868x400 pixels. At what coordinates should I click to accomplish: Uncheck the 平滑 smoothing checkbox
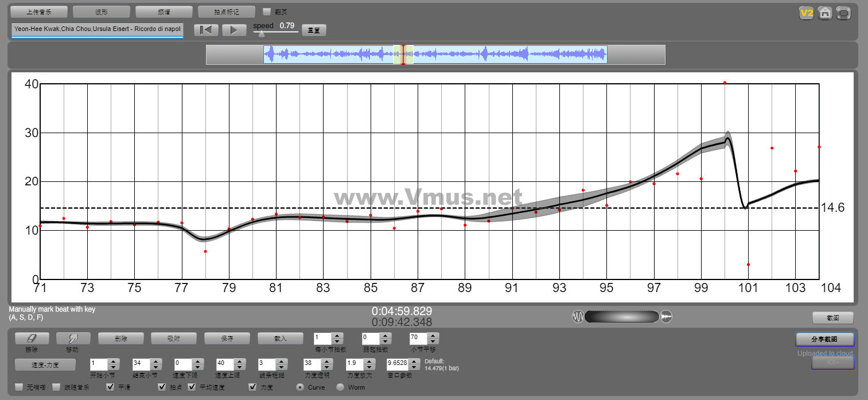111,387
